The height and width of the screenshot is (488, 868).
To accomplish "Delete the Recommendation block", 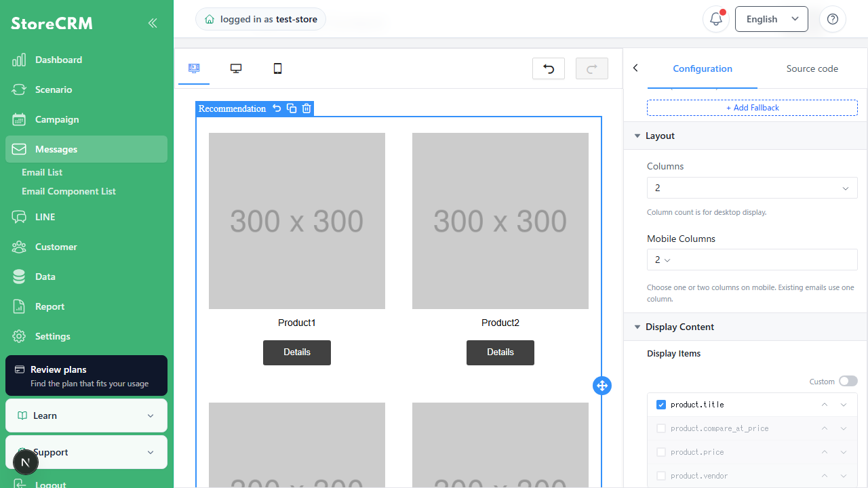I will pyautogui.click(x=307, y=108).
